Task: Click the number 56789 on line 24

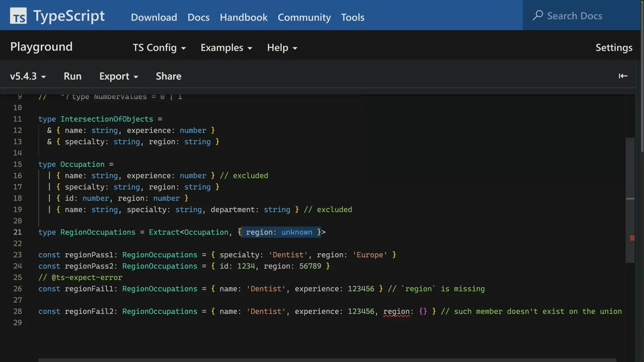Action: pos(310,266)
